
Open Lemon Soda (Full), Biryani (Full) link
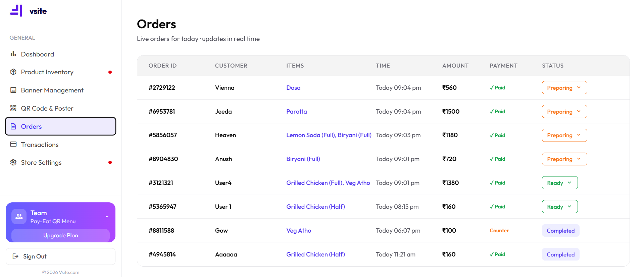tap(329, 135)
